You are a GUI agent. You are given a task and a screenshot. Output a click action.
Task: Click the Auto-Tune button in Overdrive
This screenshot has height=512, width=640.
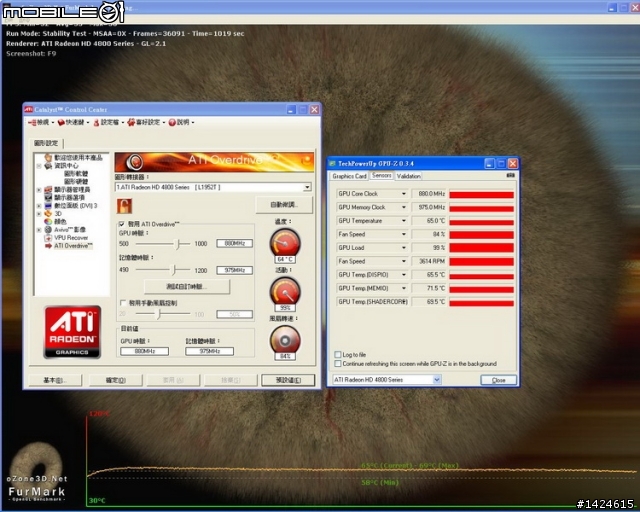point(284,205)
